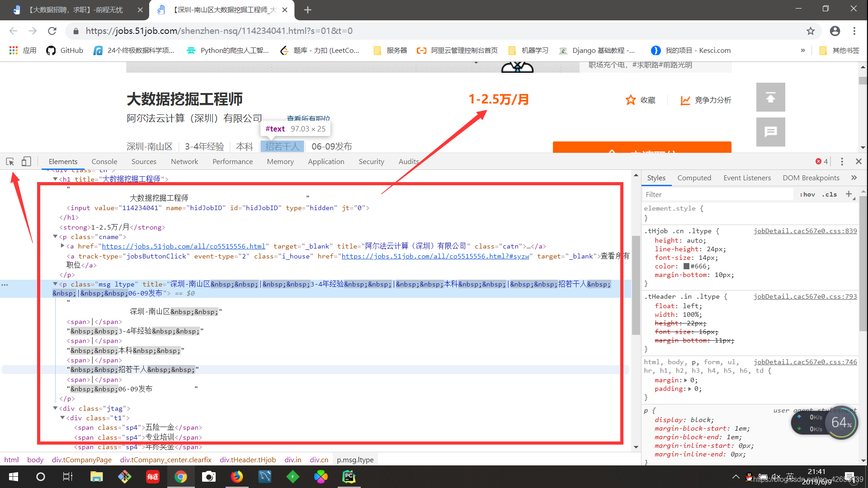Screen dimensions: 868x488
Task: Toggle the device toolbar icon
Action: coord(26,161)
